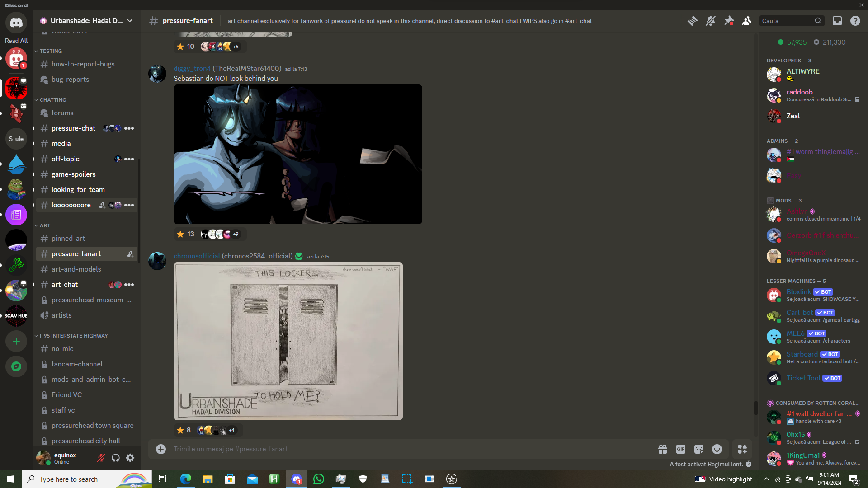Open the pinned-art channel
The image size is (868, 488).
tap(68, 239)
